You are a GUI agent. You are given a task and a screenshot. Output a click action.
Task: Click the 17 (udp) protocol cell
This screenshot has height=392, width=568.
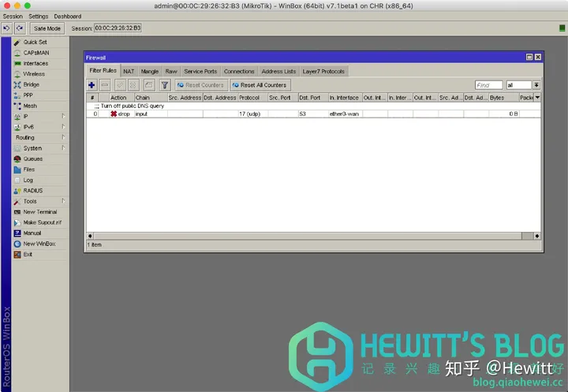click(x=253, y=114)
